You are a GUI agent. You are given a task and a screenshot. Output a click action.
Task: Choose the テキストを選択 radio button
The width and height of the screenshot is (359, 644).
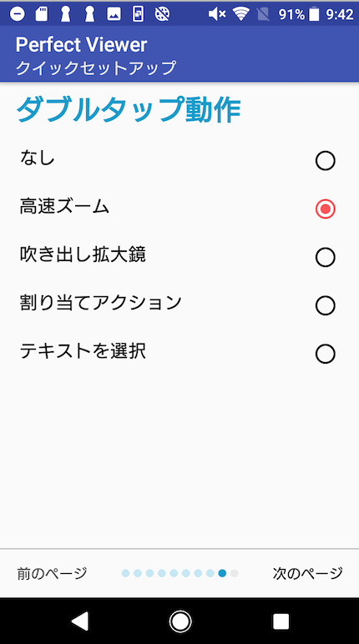[x=325, y=354]
